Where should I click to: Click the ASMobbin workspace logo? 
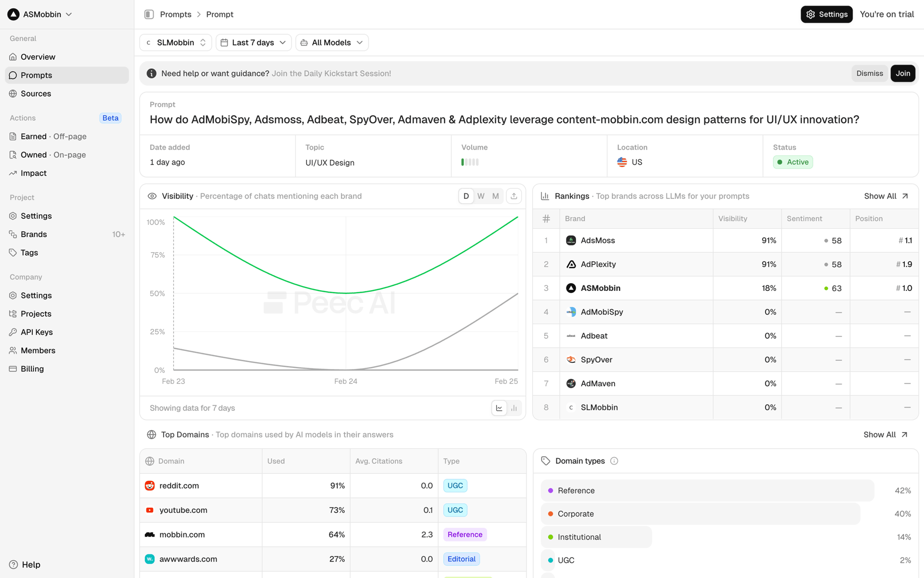click(13, 14)
